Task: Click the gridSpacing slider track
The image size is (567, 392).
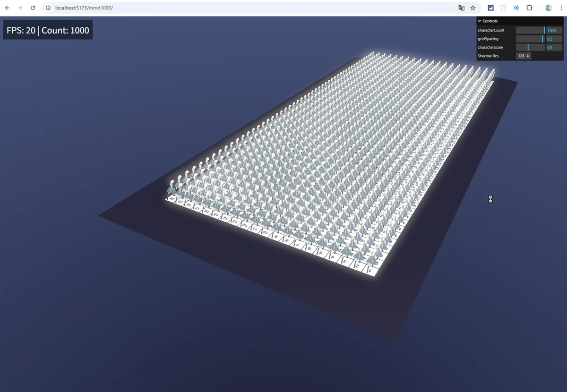Action: click(530, 39)
